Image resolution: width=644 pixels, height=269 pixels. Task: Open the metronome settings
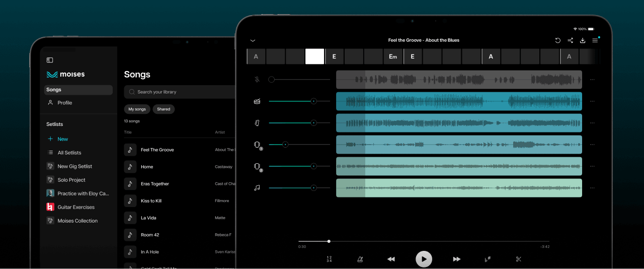coord(360,259)
